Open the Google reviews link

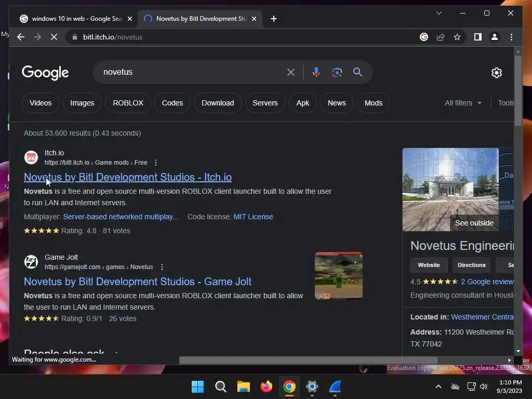(x=487, y=282)
